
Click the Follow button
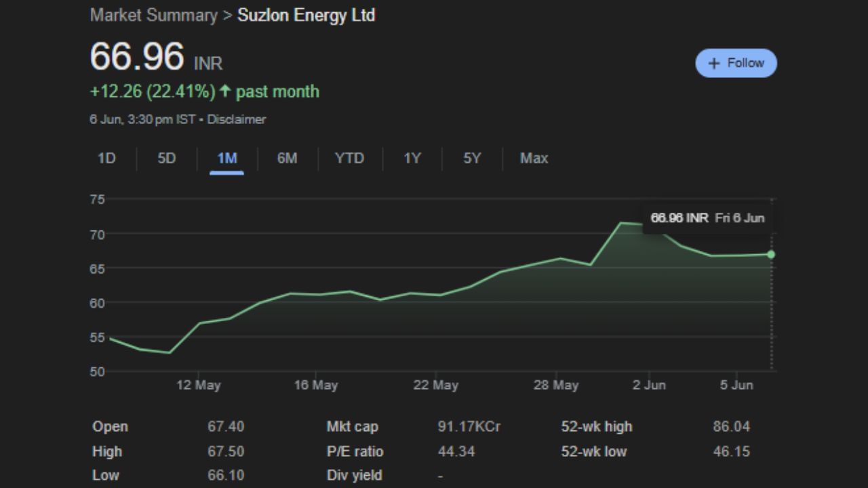[736, 63]
